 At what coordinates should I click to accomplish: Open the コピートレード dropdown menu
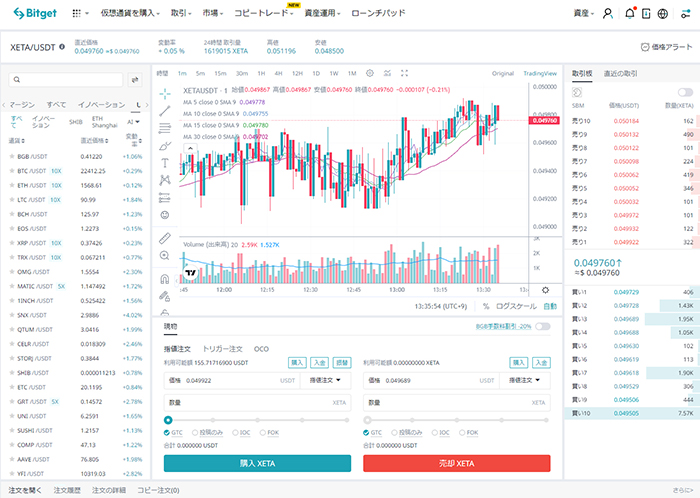[x=263, y=13]
